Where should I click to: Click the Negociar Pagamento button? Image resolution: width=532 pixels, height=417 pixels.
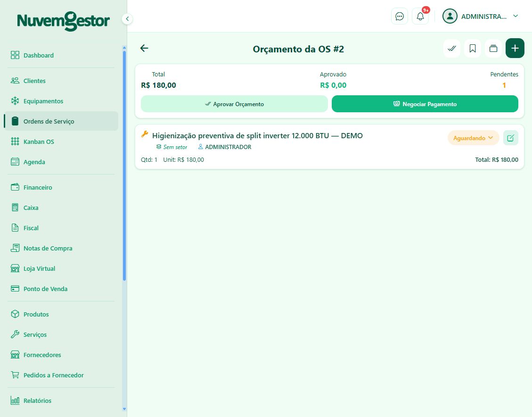[425, 104]
